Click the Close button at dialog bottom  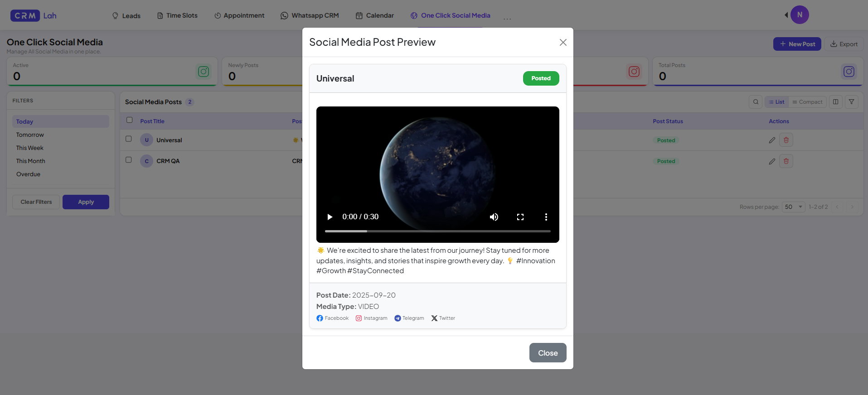pos(548,353)
